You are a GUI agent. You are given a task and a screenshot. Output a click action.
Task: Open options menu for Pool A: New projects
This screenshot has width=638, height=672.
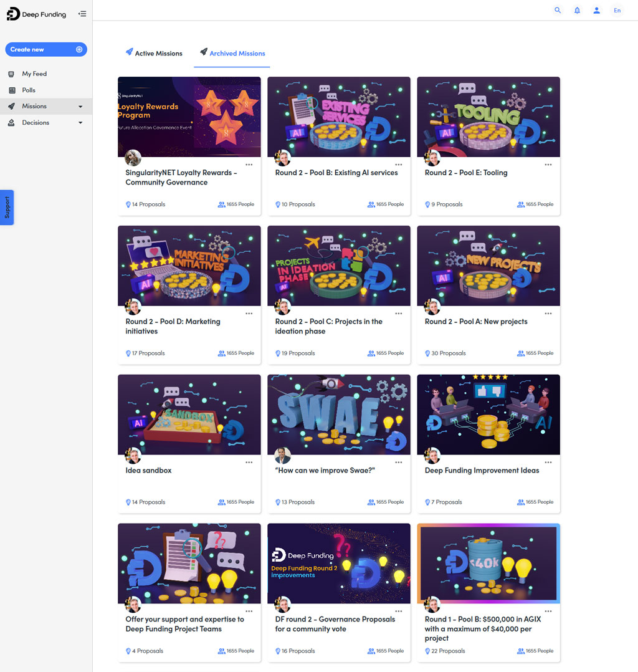pyautogui.click(x=548, y=314)
